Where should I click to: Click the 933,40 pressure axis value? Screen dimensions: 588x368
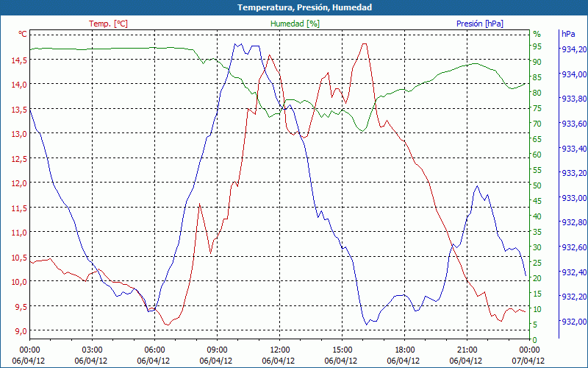[x=574, y=149]
